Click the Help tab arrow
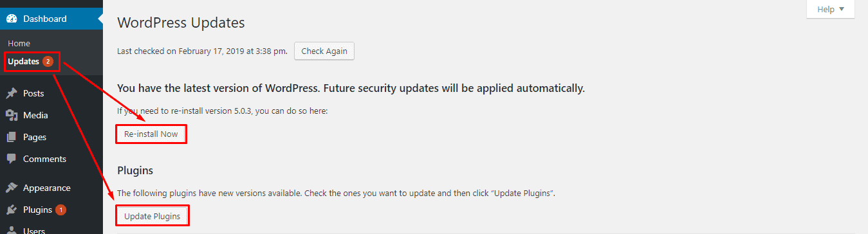This screenshot has width=868, height=234. click(842, 9)
